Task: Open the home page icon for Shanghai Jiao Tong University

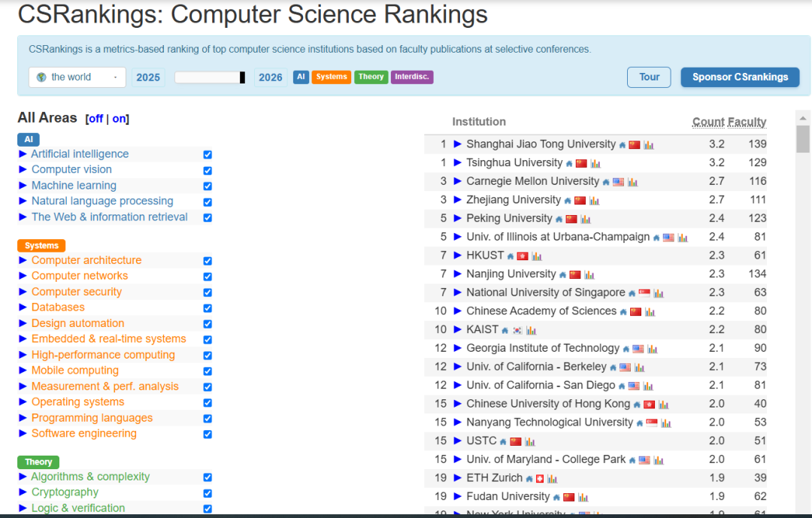Action: coord(623,145)
